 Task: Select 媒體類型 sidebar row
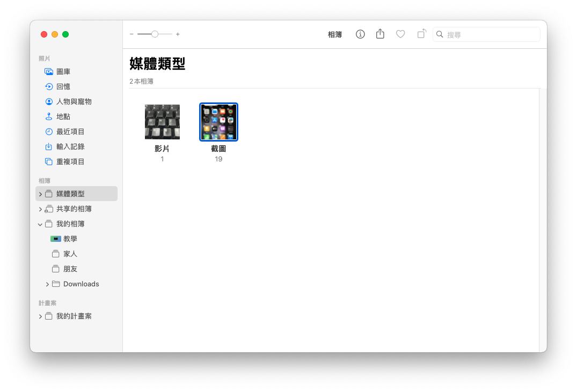[76, 194]
